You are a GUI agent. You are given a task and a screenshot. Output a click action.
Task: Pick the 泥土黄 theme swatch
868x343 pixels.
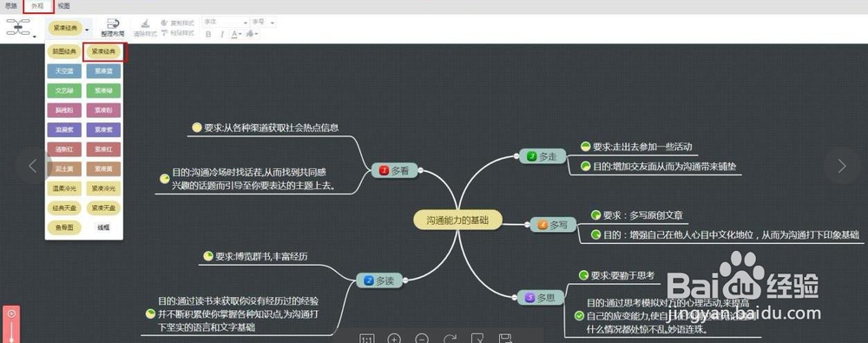[x=64, y=168]
